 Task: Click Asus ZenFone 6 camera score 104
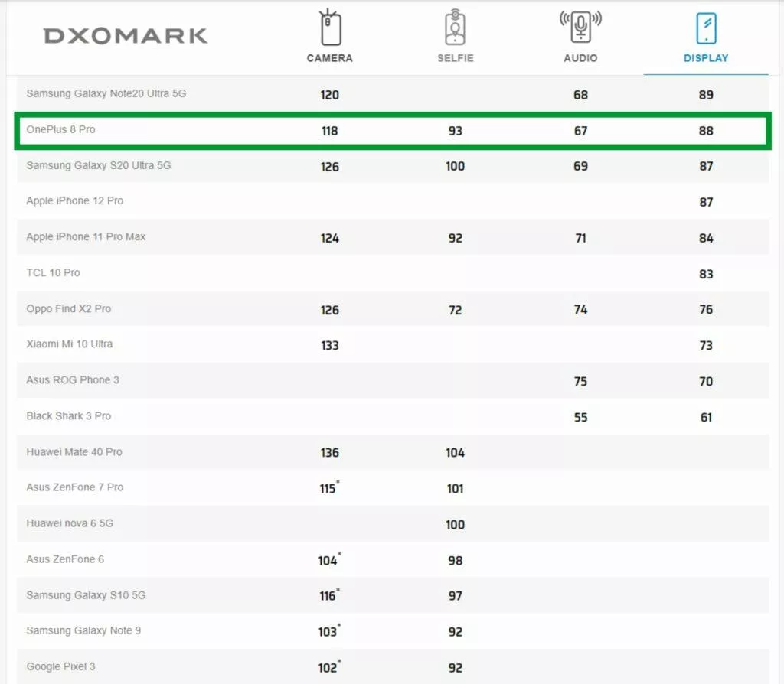tap(329, 559)
